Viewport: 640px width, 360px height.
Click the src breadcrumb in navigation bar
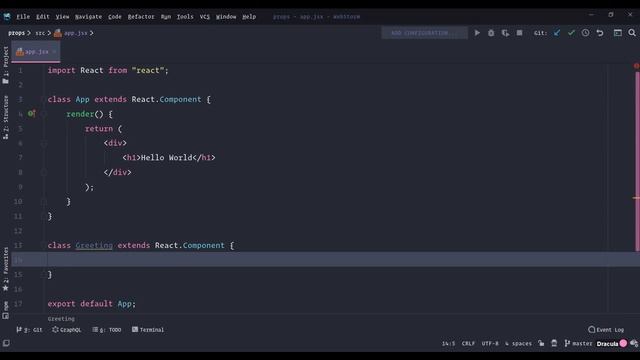pos(40,33)
